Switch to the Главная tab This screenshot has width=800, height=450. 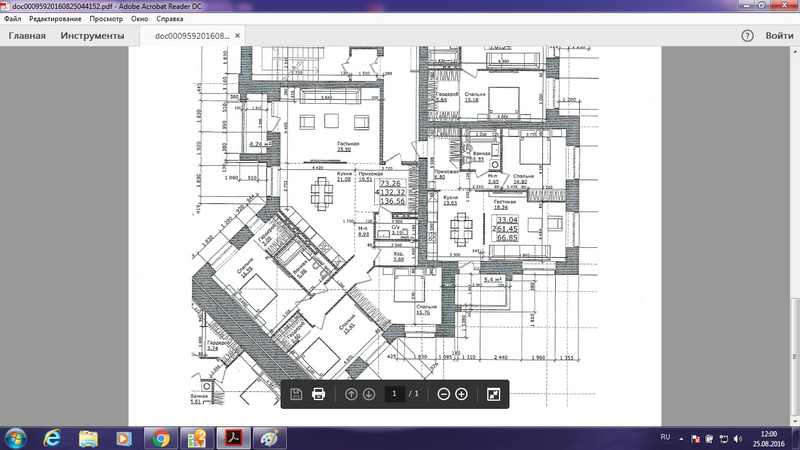(27, 36)
